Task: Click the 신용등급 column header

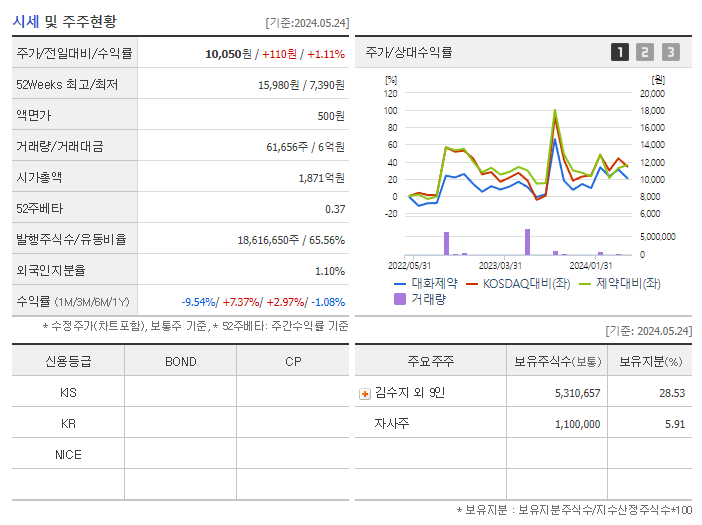Action: (68, 361)
